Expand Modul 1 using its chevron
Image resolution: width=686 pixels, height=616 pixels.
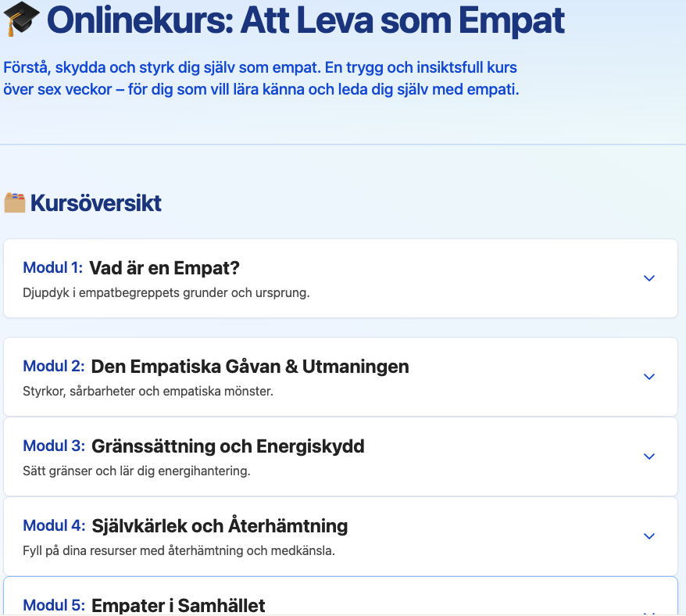pyautogui.click(x=649, y=278)
